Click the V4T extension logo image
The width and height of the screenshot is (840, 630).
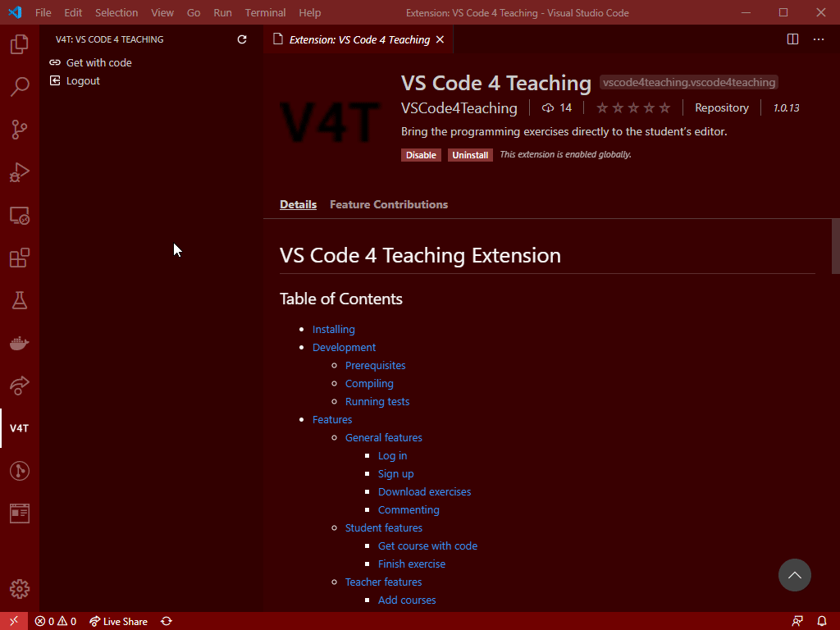[330, 123]
